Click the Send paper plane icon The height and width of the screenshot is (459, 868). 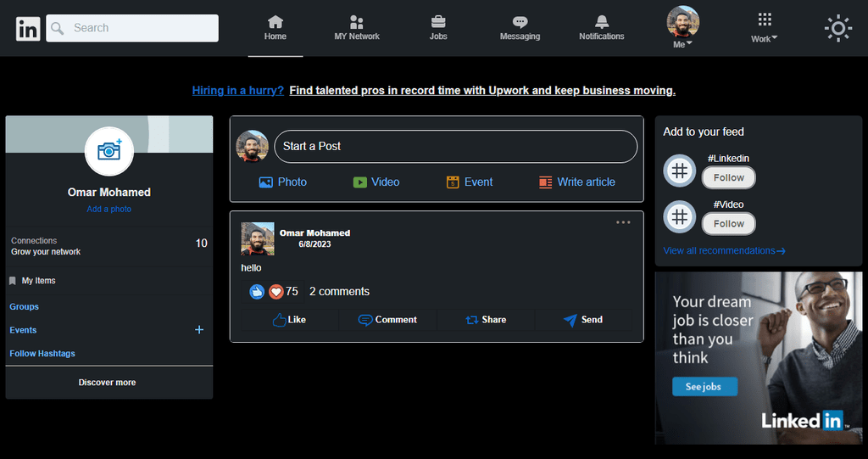pyautogui.click(x=570, y=320)
